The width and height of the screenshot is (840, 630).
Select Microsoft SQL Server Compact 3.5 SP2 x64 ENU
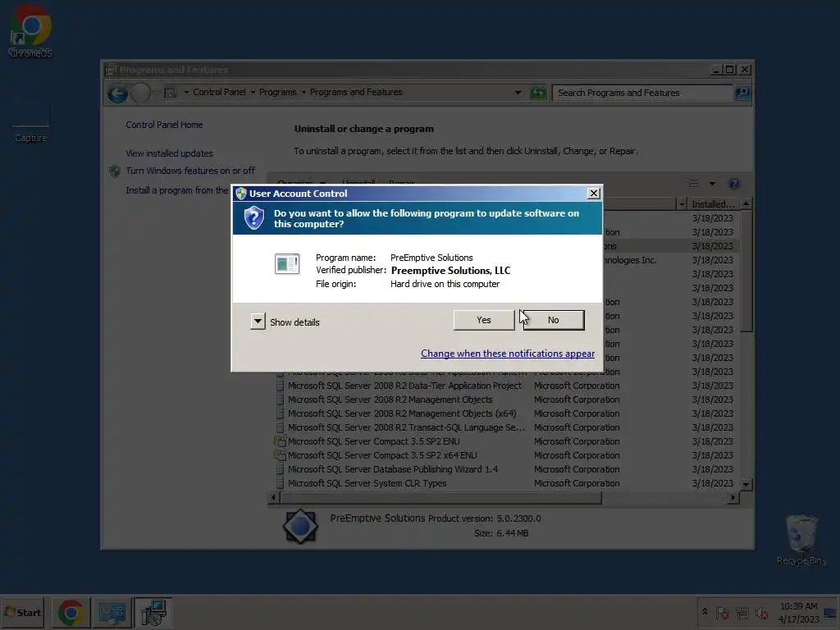tap(382, 455)
